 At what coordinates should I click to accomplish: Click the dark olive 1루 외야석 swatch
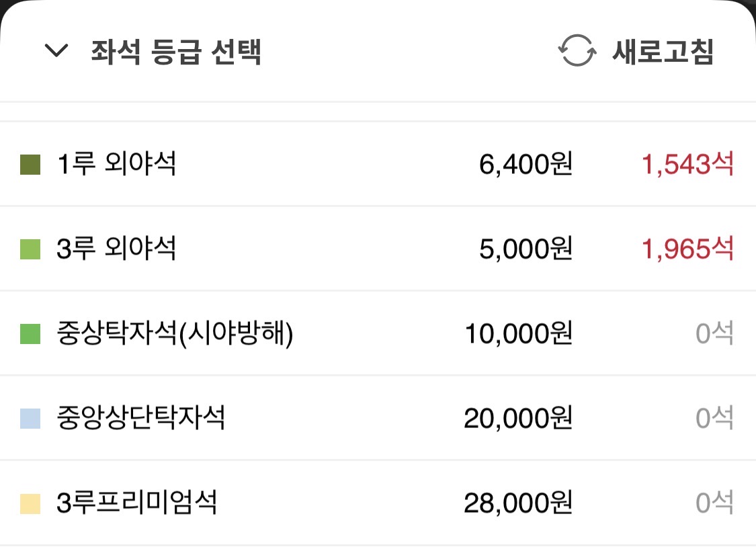point(30,165)
